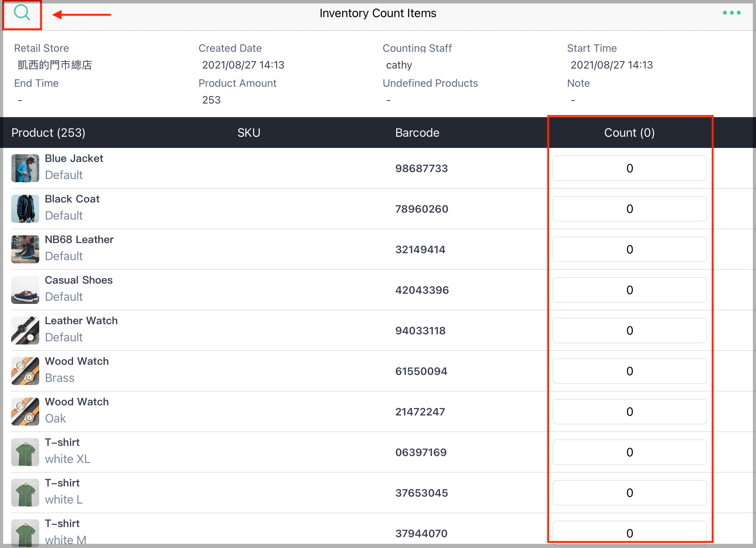
Task: Select the NB68 Leather count box
Action: 629,249
